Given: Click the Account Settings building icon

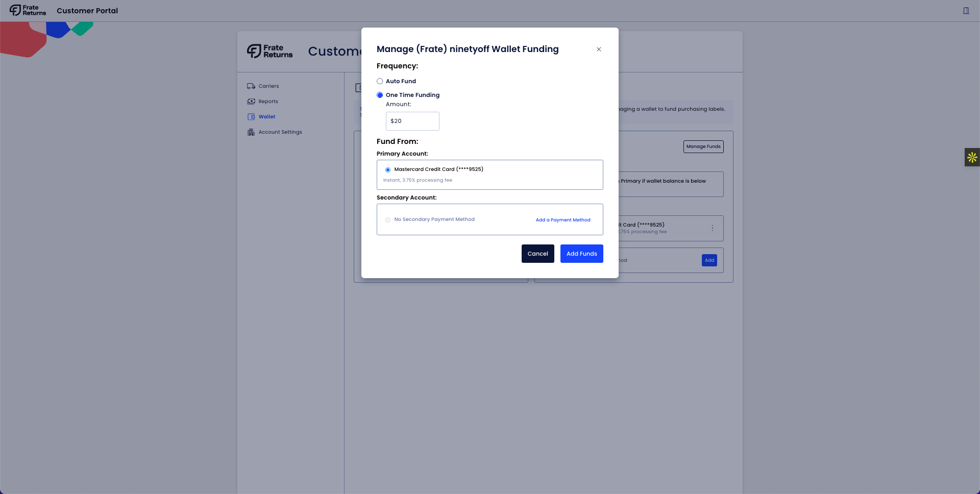Looking at the screenshot, I should [x=251, y=132].
